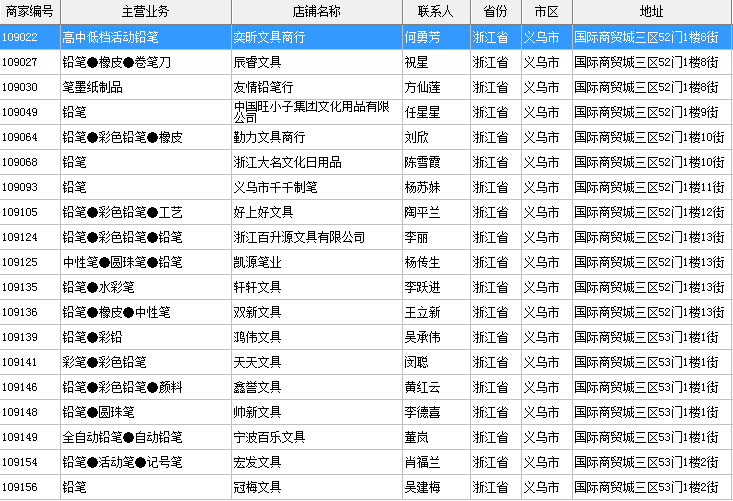Click the 主营业务 column header
This screenshot has height=501, width=733.
click(x=145, y=11)
